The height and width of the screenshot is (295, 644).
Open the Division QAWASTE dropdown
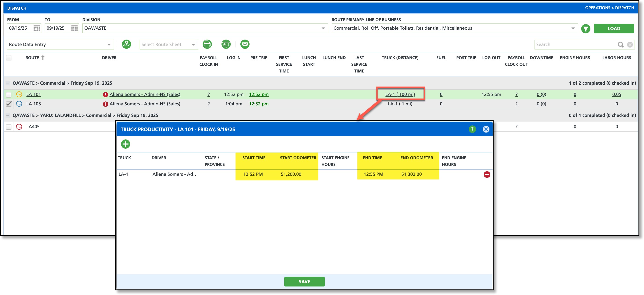tap(323, 28)
